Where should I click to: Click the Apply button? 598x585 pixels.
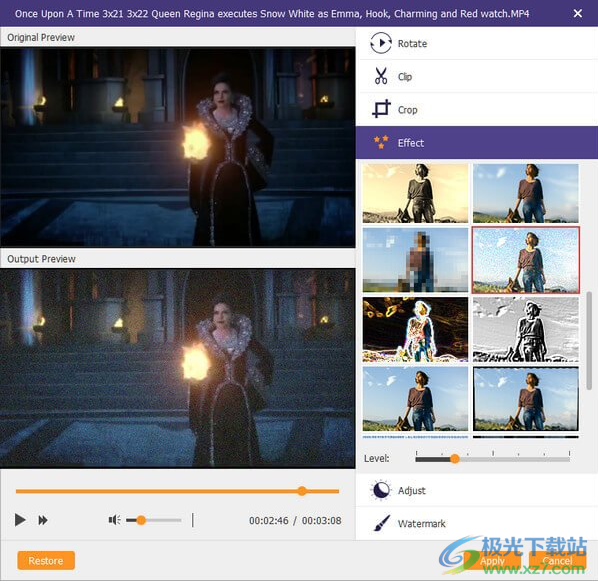pyautogui.click(x=492, y=561)
